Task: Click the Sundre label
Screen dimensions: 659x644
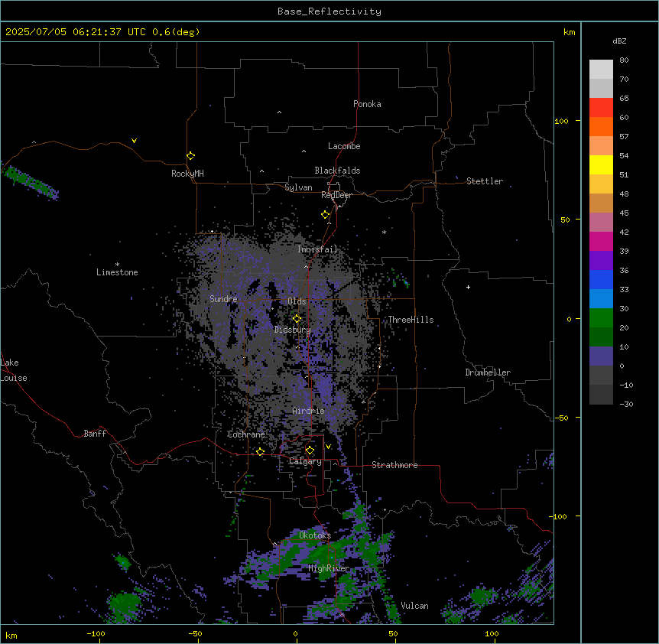Action: (223, 299)
